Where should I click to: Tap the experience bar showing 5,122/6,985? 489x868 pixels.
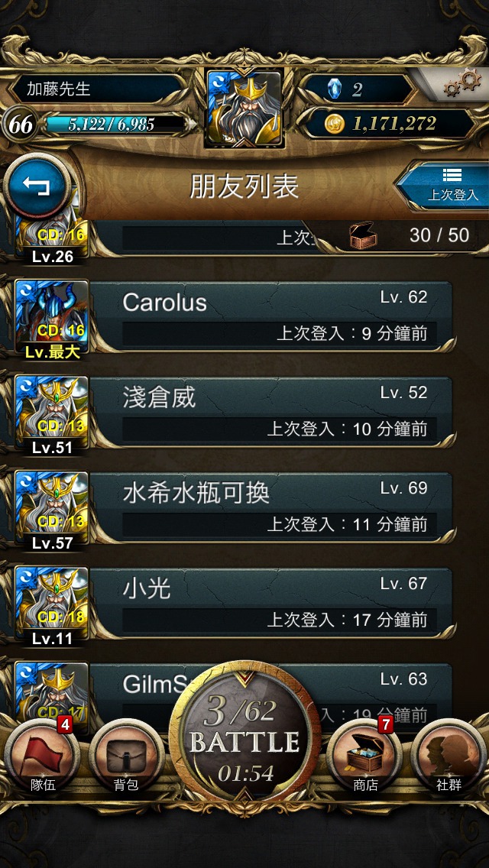click(x=115, y=124)
